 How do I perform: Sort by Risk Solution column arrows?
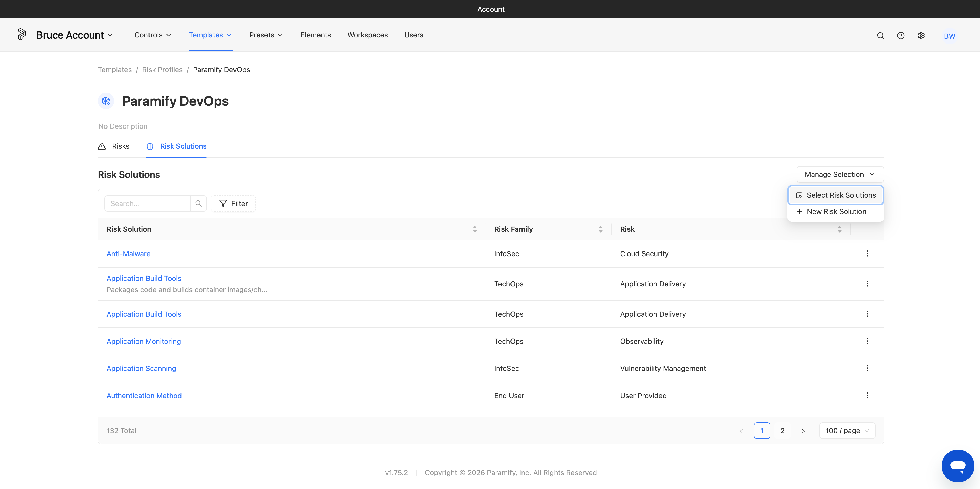[x=475, y=229]
